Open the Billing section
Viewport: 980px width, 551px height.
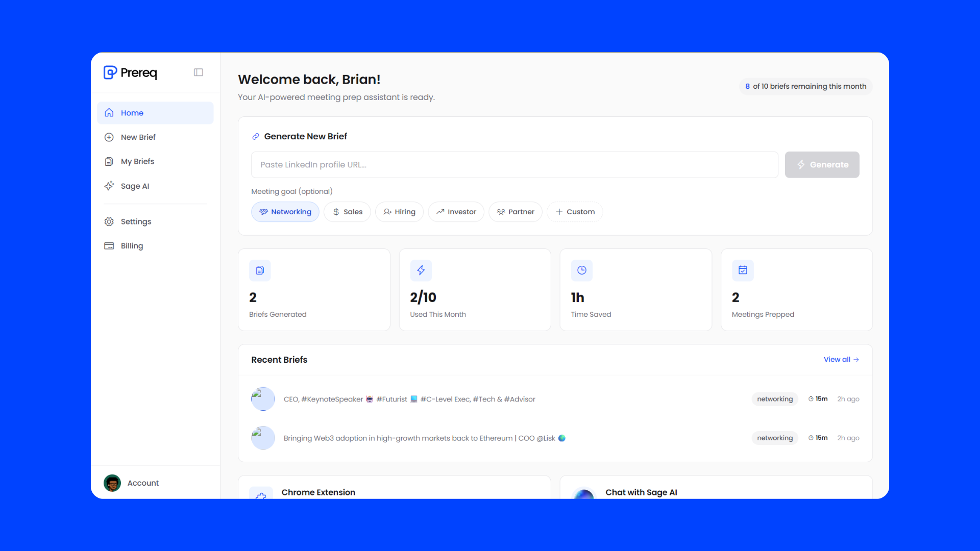click(132, 246)
